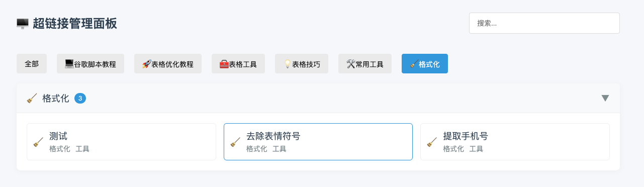Image resolution: width=644 pixels, height=187 pixels.
Task: Open the 去除表情符号 link card
Action: coord(318,142)
